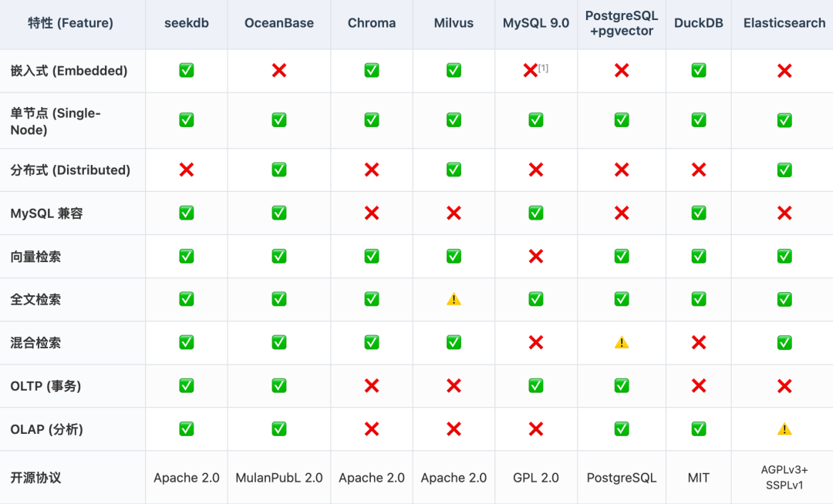Viewport: 833px width, 504px height.
Task: Click the MulanPubL 2.0 license cell
Action: pyautogui.click(x=278, y=478)
